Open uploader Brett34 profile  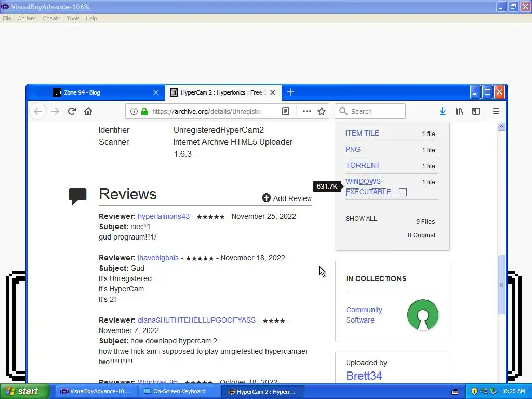[x=364, y=376]
